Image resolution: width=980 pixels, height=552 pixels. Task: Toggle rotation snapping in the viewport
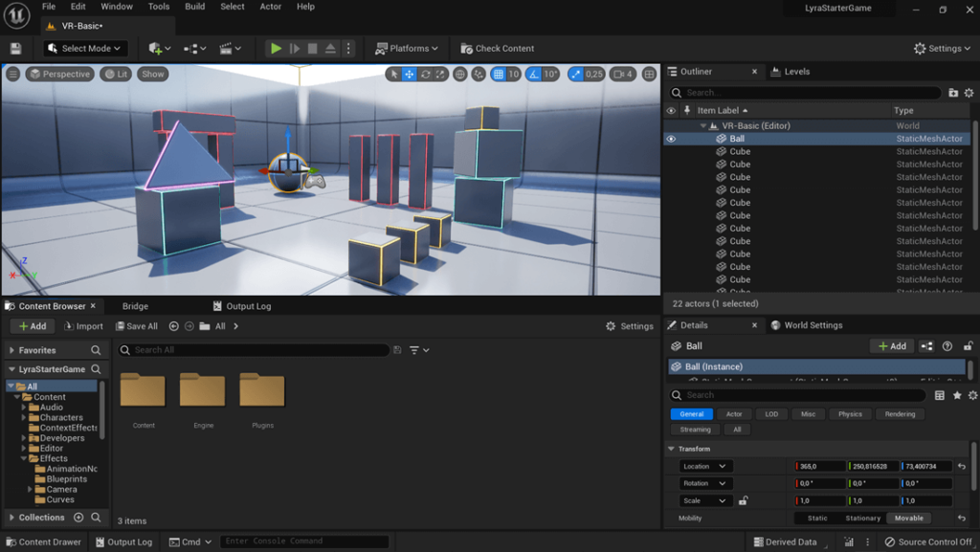coord(533,73)
